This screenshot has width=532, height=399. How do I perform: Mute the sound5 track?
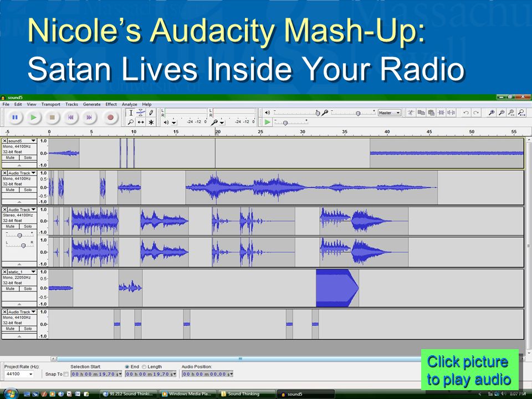(x=10, y=158)
